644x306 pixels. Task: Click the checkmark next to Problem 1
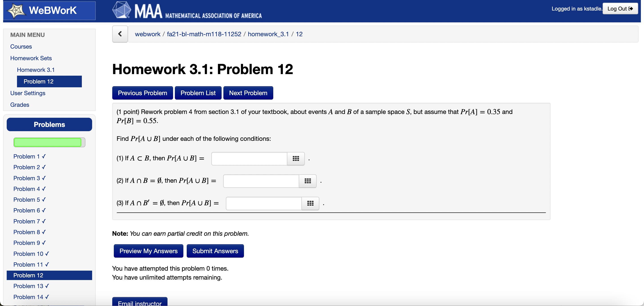(x=44, y=156)
